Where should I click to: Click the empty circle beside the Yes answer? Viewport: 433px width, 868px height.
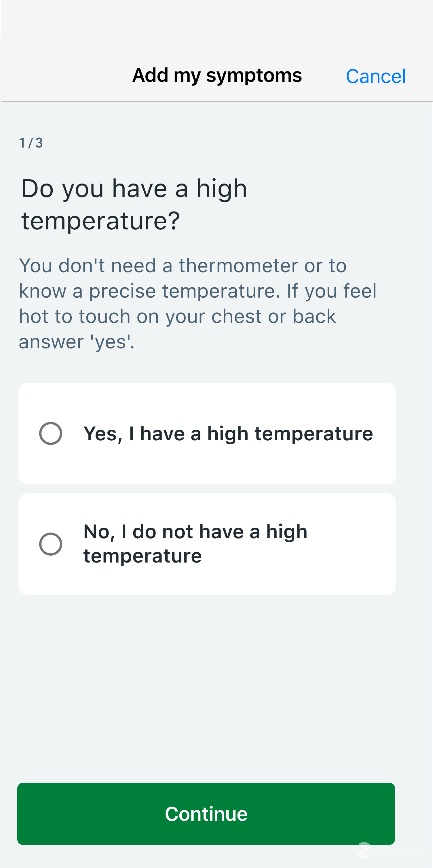(x=50, y=433)
